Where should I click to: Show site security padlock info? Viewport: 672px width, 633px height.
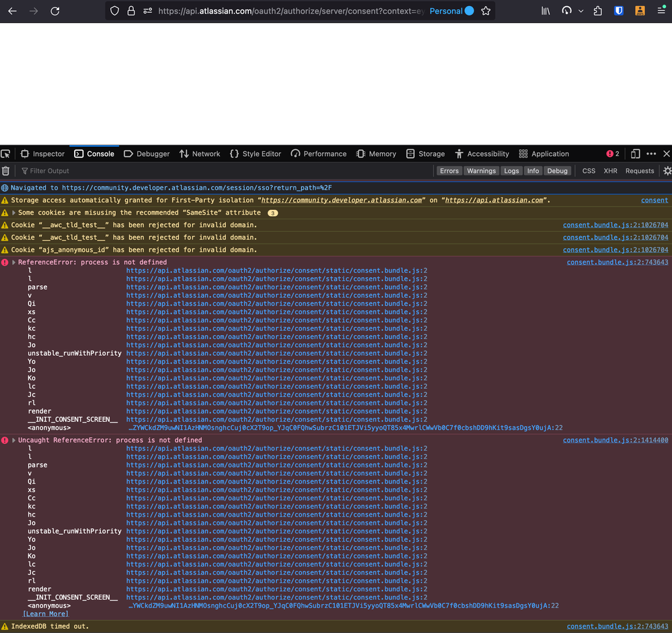(x=131, y=11)
